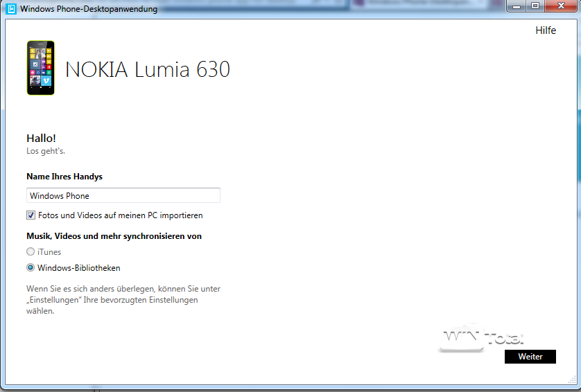This screenshot has height=392, width=581.
Task: Click the 'Musik, Videos und mehr synchronisieren von' label
Action: 114,236
